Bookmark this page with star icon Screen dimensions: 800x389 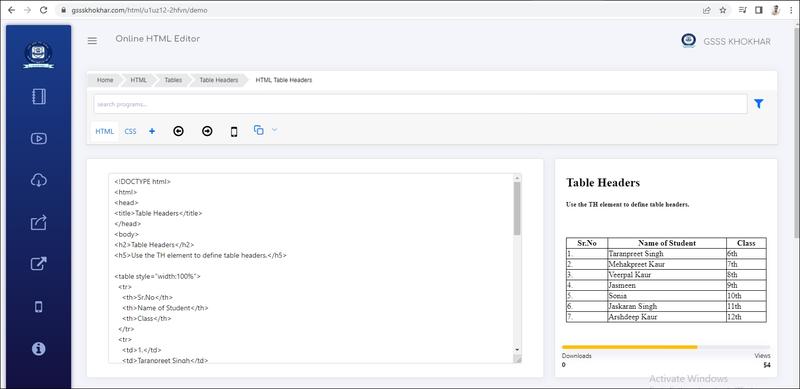722,10
